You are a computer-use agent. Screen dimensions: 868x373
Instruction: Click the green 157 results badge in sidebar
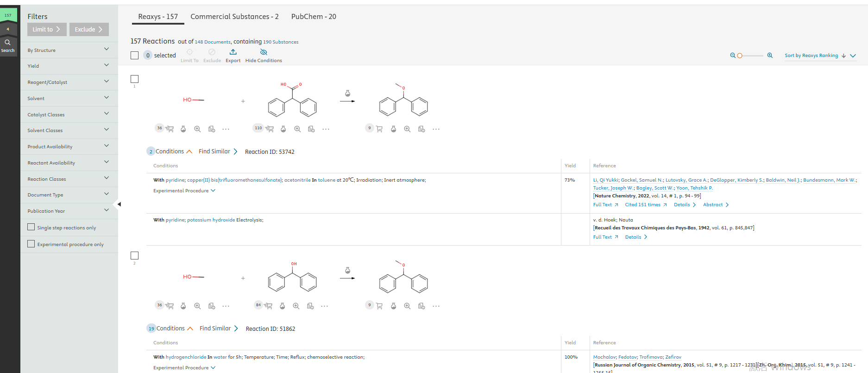(8, 15)
